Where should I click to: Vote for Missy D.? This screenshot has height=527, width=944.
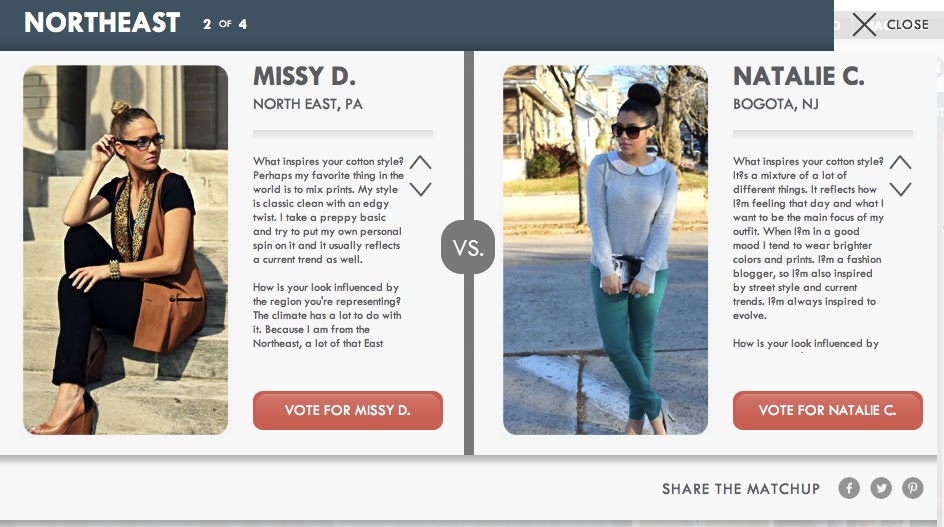click(x=347, y=410)
